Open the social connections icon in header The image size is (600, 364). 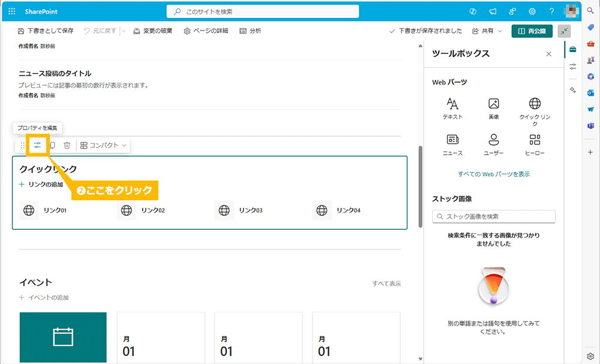point(512,11)
